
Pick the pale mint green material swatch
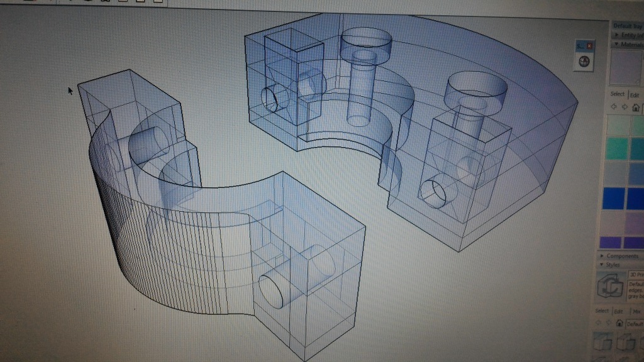(618, 124)
